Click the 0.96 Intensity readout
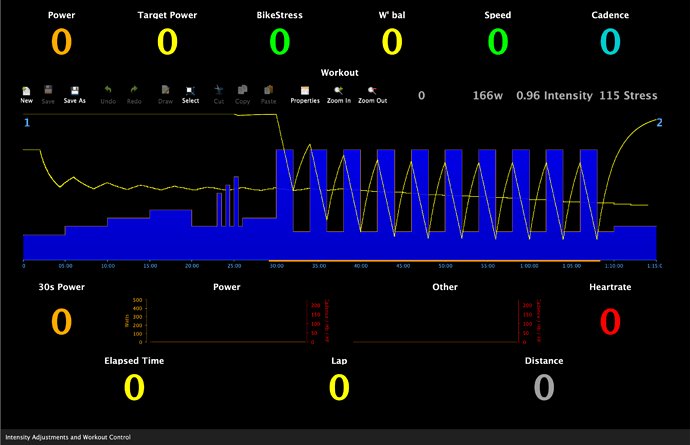This screenshot has height=445, width=690. pyautogui.click(x=554, y=96)
